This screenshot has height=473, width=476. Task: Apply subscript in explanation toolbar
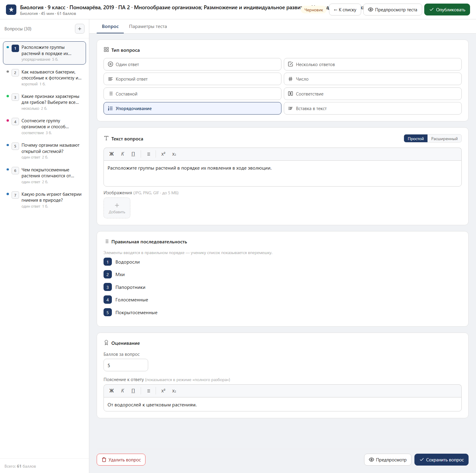coord(174,391)
